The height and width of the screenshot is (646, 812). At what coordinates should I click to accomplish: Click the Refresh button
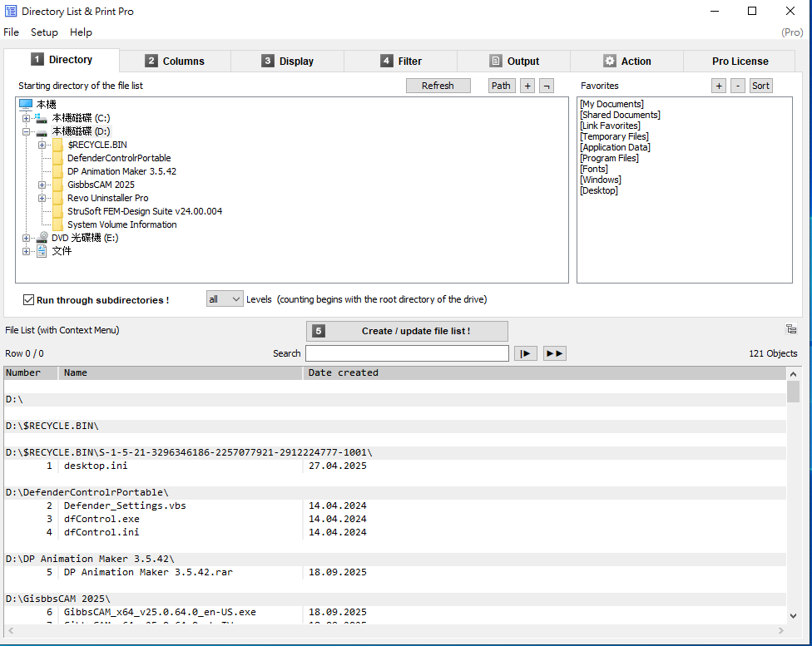pyautogui.click(x=438, y=86)
